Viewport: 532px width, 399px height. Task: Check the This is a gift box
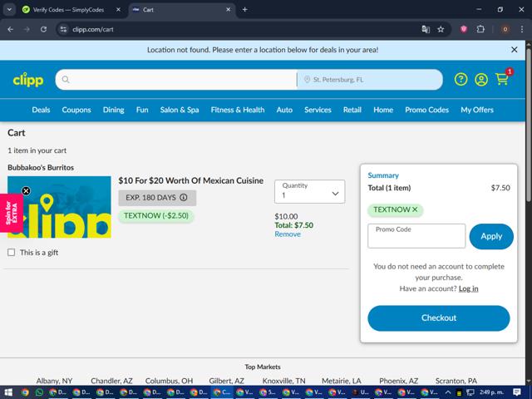(x=11, y=253)
